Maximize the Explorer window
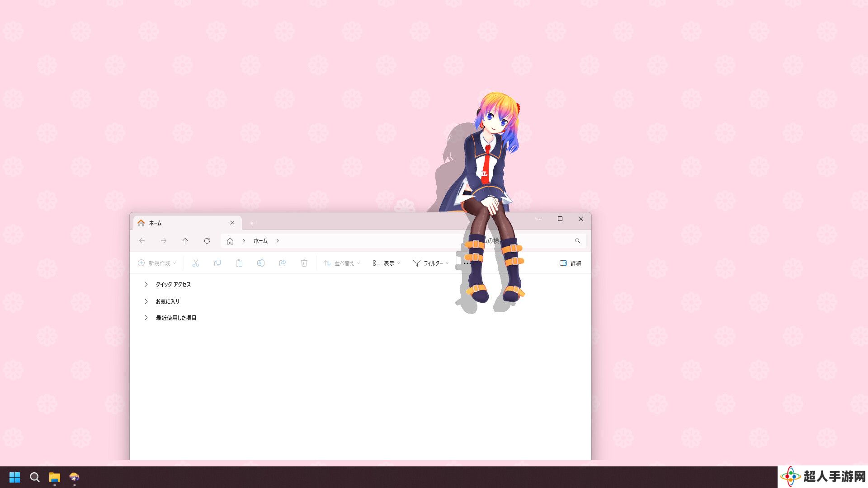 click(x=560, y=219)
